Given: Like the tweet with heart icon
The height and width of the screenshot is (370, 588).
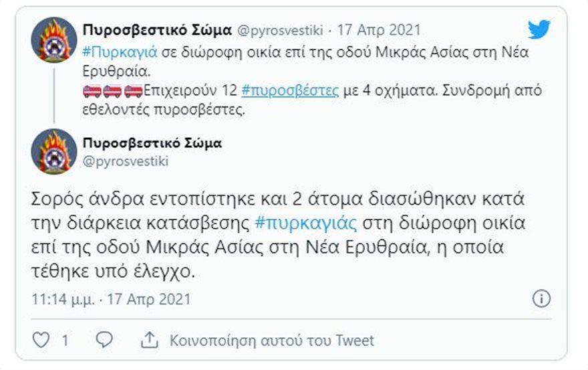Looking at the screenshot, I should point(41,340).
